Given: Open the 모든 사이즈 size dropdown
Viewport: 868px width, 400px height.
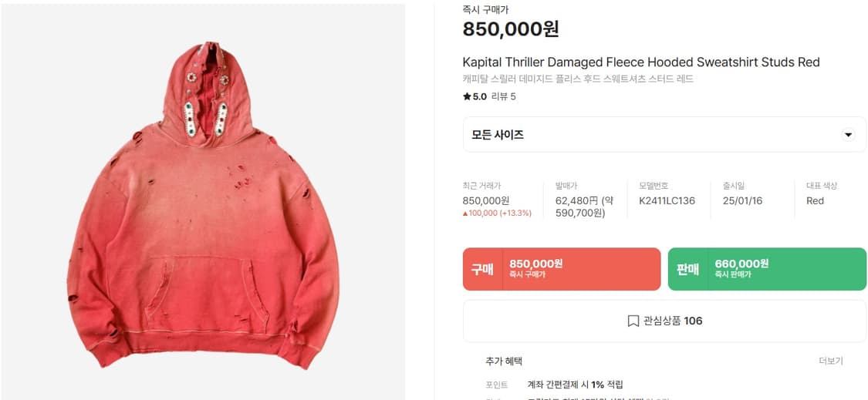Looking at the screenshot, I should (664, 134).
